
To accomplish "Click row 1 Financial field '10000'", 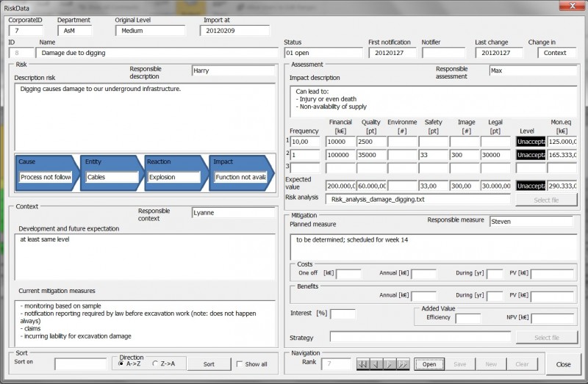I will pyautogui.click(x=340, y=142).
